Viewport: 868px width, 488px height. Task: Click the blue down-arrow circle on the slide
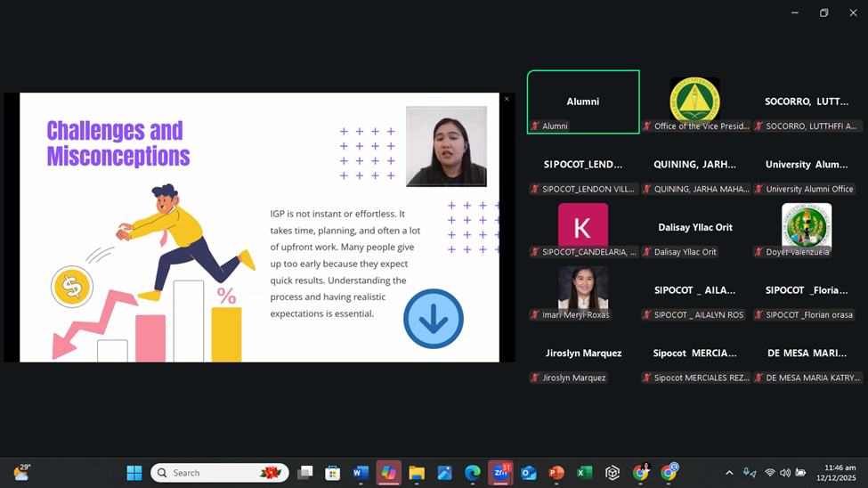tap(434, 319)
